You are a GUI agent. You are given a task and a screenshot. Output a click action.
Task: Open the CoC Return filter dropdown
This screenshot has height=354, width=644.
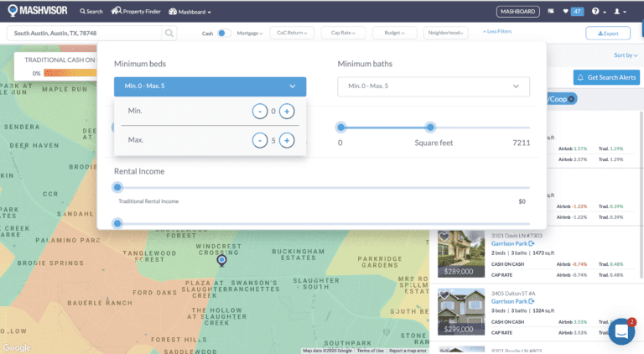(x=291, y=34)
